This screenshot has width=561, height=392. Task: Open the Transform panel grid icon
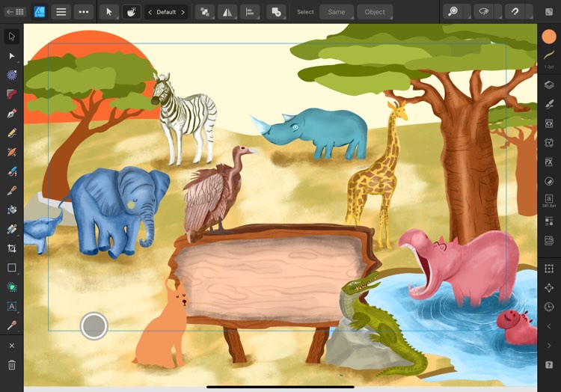[549, 269]
